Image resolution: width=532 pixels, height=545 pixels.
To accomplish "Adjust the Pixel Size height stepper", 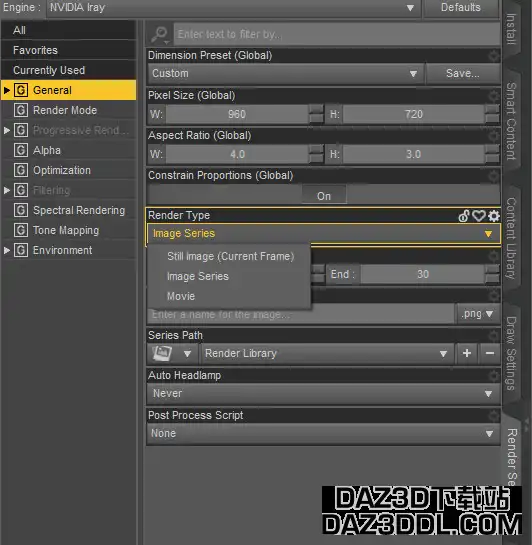I will click(492, 114).
